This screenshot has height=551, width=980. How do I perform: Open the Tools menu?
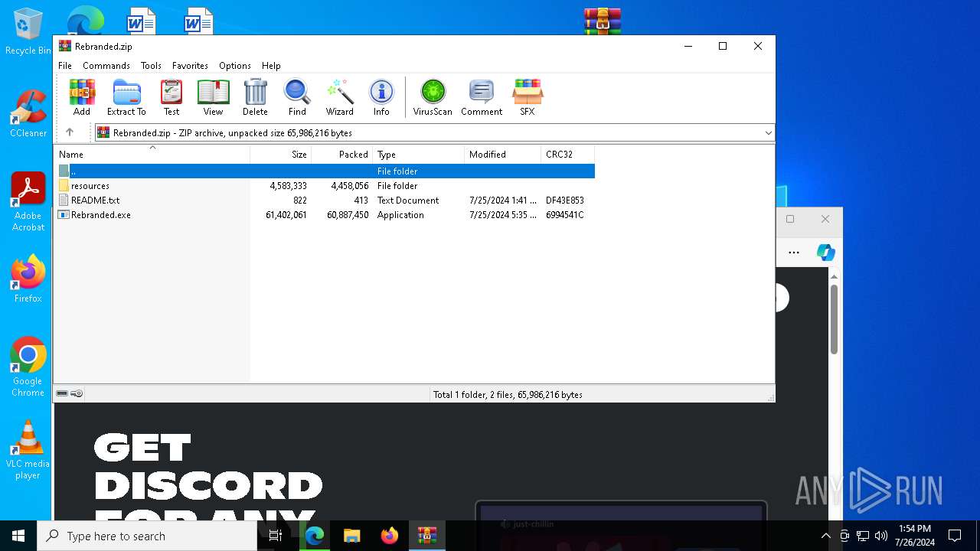point(151,66)
